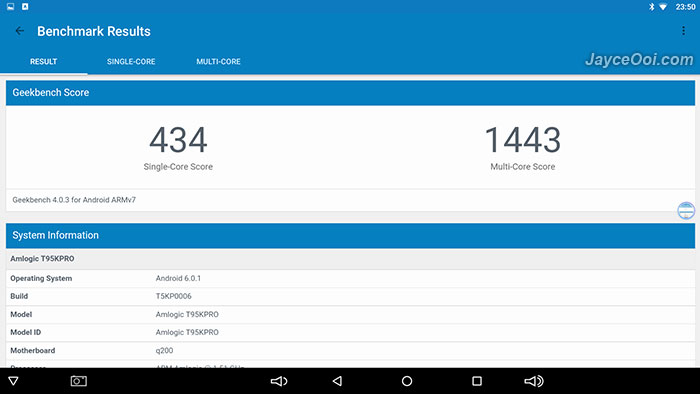The image size is (700, 394).
Task: Raise volume with the speaker-up icon
Action: click(x=533, y=381)
